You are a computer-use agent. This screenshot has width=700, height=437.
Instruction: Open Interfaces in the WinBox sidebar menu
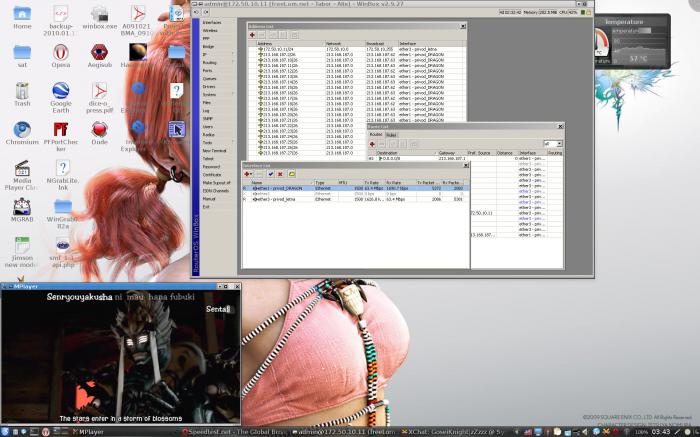[212, 22]
